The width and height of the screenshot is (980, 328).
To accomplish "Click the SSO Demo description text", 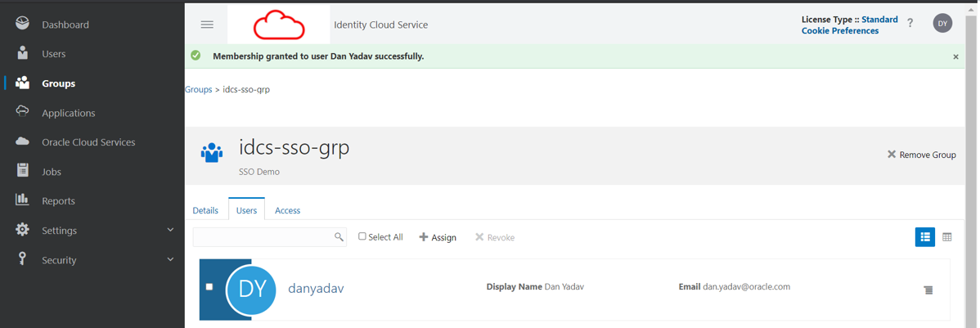I will 258,172.
